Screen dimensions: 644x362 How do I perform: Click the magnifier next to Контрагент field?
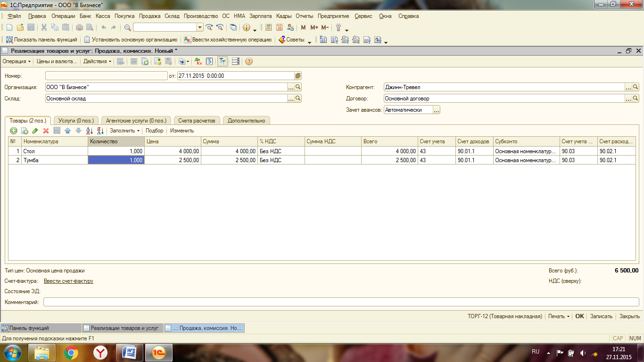click(x=636, y=87)
